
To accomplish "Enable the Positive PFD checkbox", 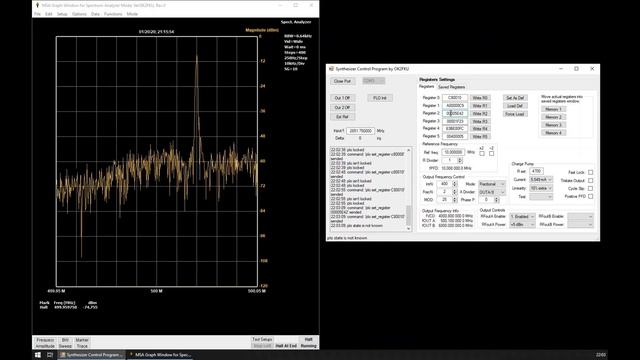I will [591, 196].
